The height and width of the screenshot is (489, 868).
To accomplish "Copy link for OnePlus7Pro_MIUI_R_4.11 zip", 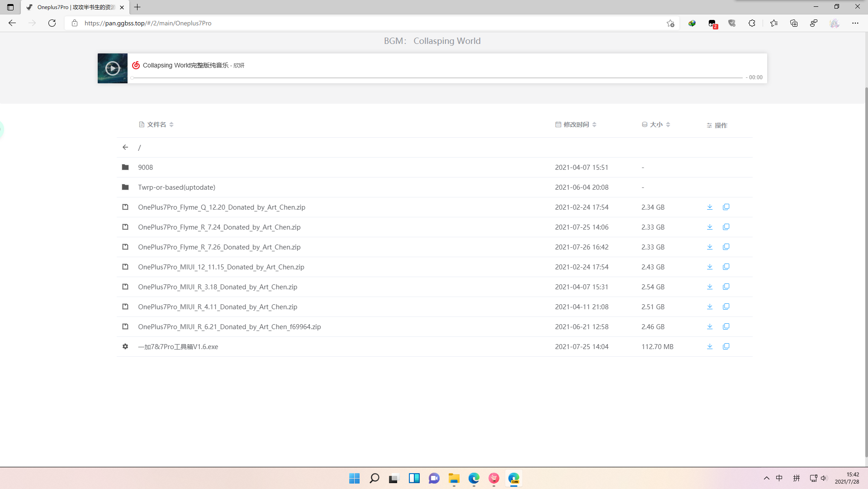I will [726, 307].
